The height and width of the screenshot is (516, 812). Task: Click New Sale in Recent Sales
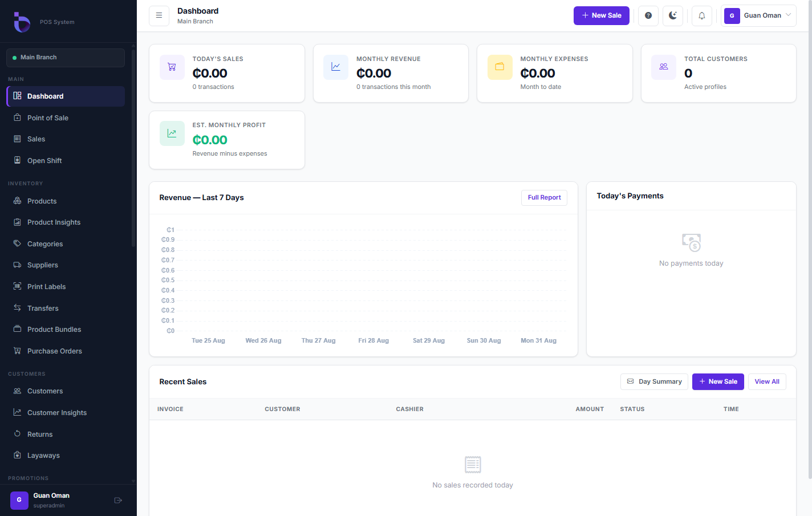click(x=718, y=382)
